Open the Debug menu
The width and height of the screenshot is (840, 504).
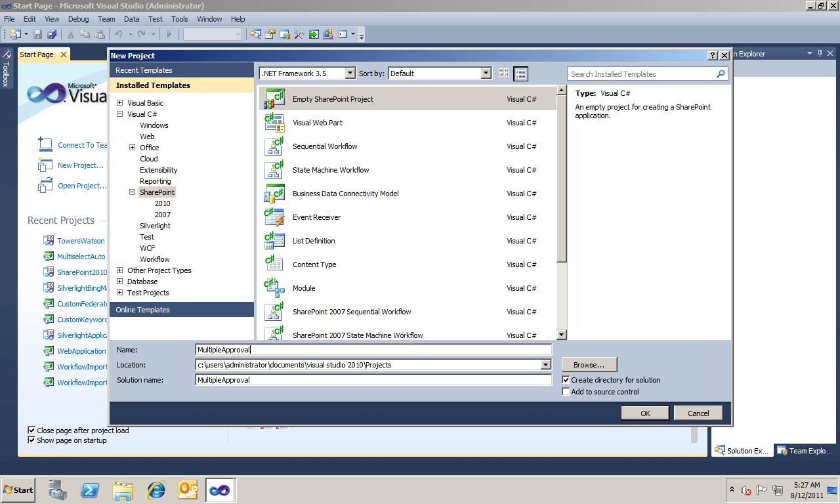(x=78, y=19)
